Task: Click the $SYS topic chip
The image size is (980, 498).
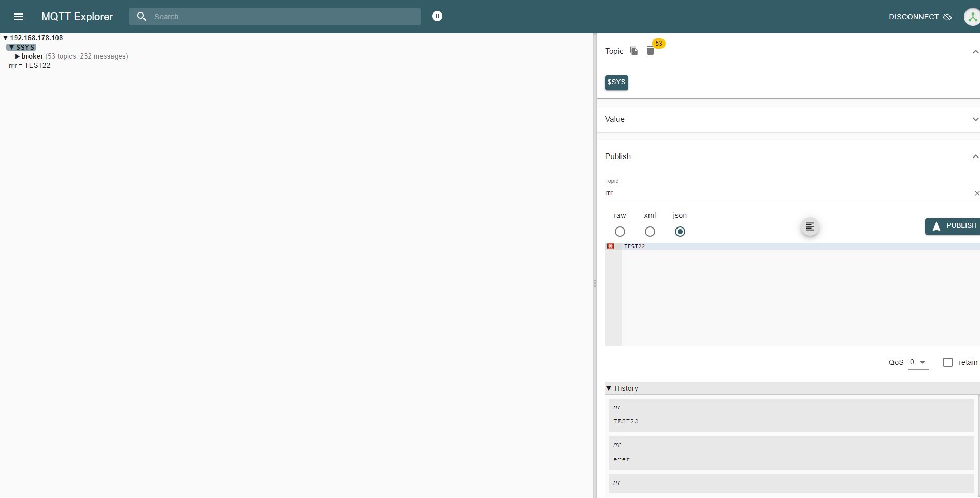Action: pos(616,82)
